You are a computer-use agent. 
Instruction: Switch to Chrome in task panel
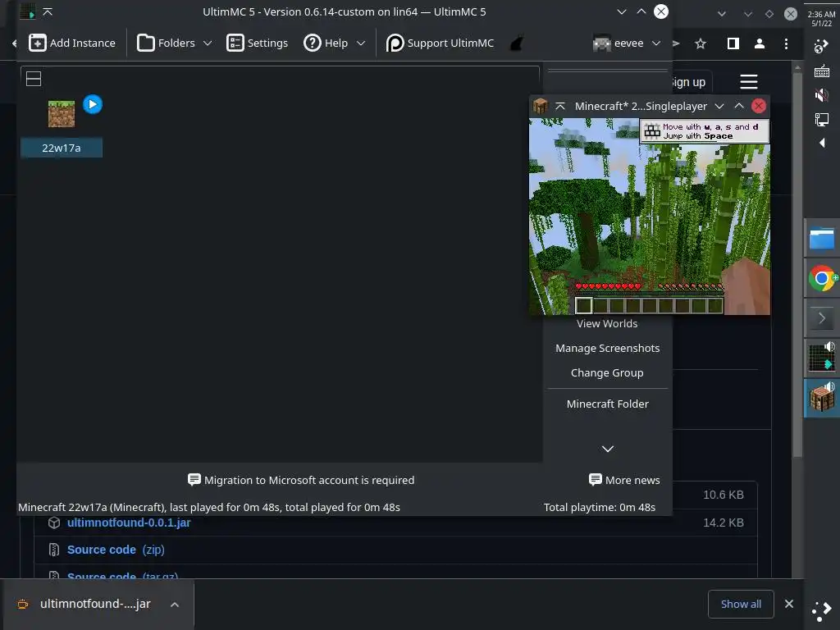coord(822,279)
